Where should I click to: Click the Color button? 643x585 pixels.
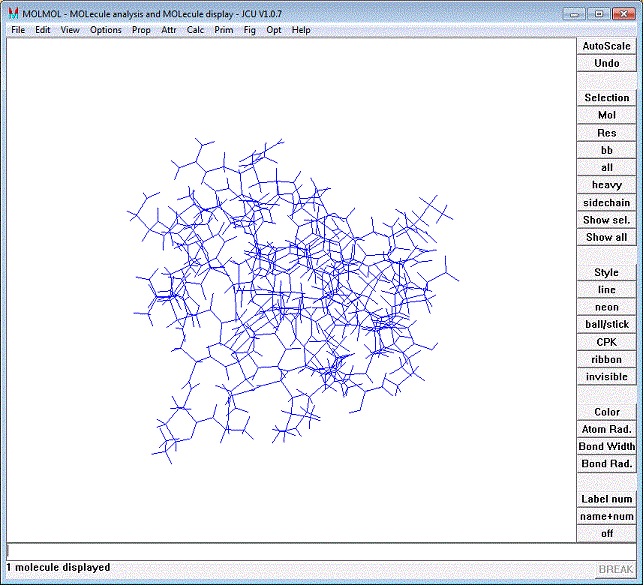pyautogui.click(x=607, y=412)
